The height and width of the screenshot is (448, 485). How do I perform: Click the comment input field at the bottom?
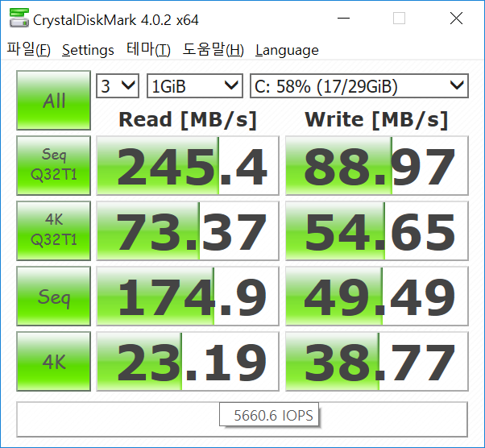click(242, 419)
